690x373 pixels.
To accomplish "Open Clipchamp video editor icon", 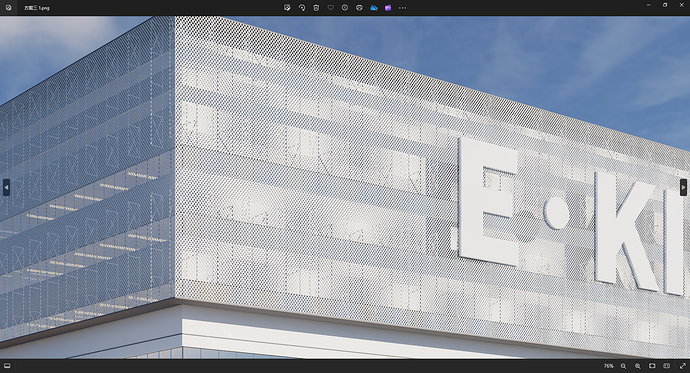I will [388, 7].
